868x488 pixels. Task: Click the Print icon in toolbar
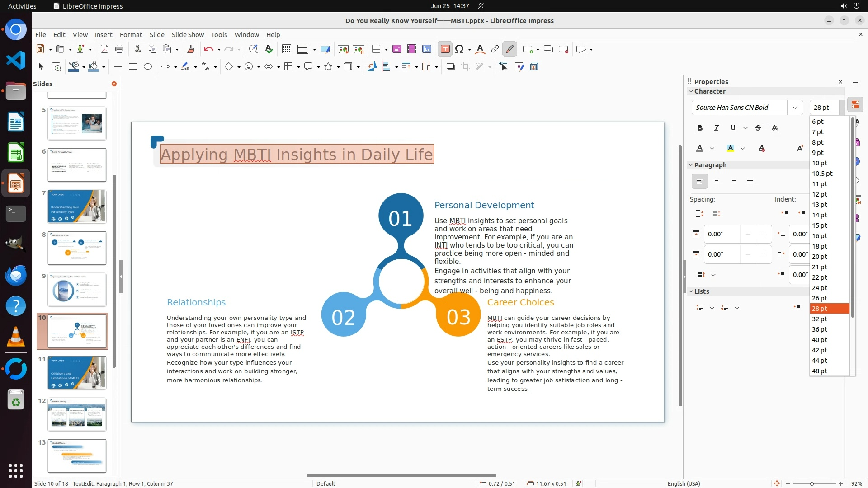coord(119,49)
